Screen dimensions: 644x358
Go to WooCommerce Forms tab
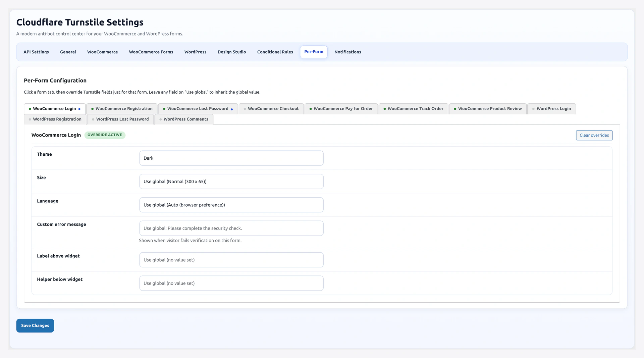(x=151, y=52)
